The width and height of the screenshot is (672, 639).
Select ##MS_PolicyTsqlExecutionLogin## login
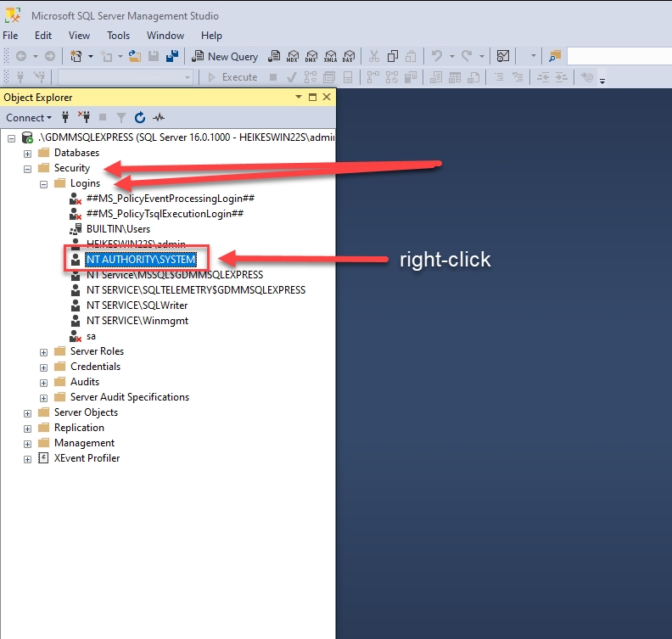165,214
